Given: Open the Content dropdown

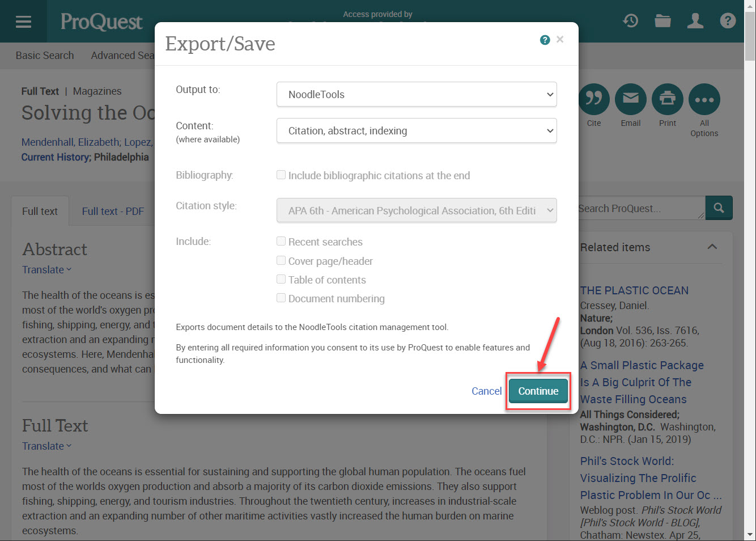Looking at the screenshot, I should coord(417,130).
